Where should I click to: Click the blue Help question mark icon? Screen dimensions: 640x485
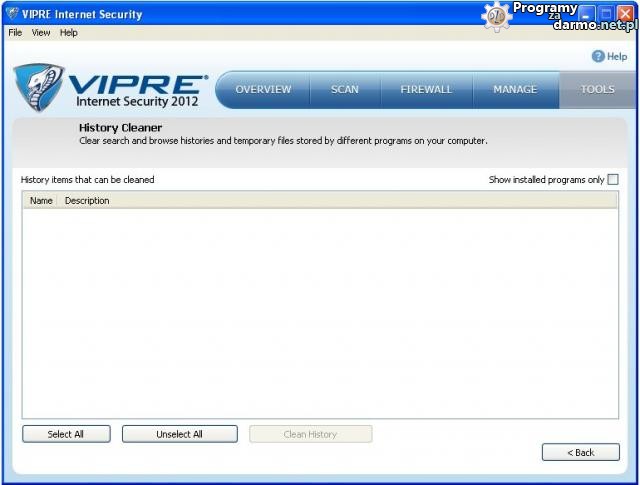(x=598, y=57)
